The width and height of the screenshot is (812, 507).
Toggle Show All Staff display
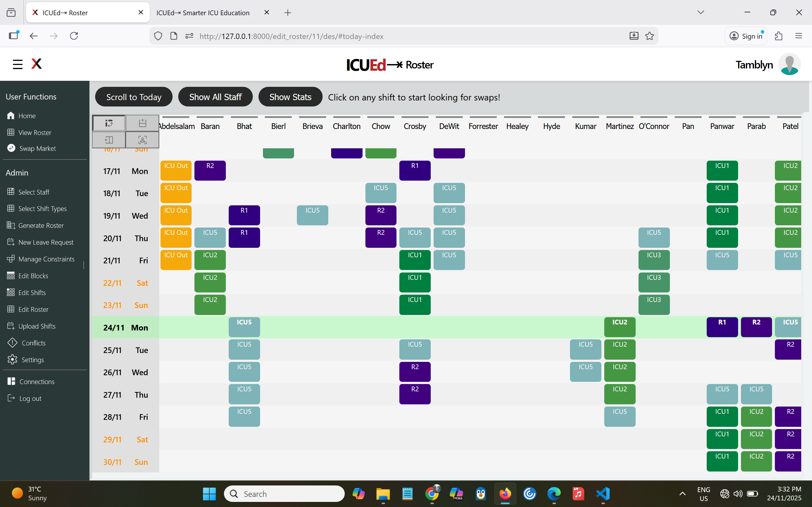[x=215, y=97]
